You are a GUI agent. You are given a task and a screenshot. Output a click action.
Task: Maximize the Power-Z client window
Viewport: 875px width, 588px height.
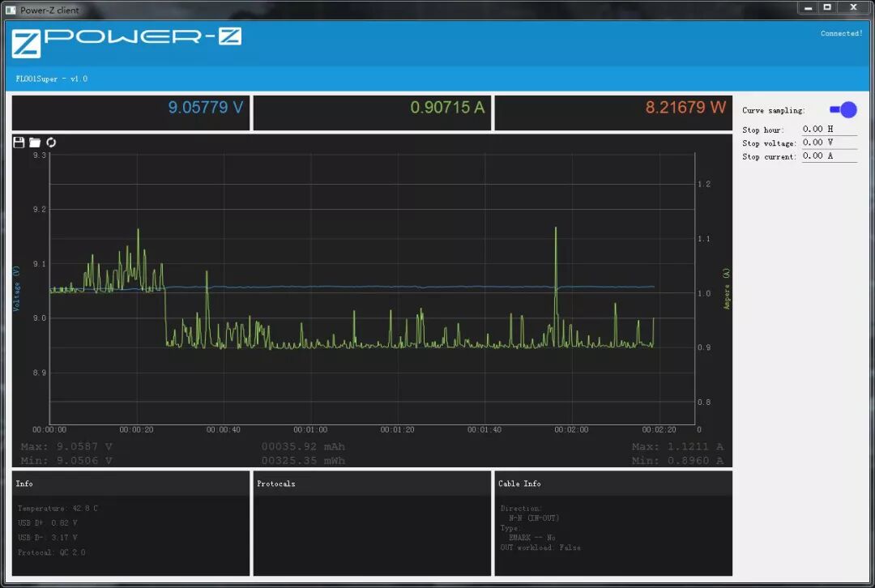pos(827,7)
